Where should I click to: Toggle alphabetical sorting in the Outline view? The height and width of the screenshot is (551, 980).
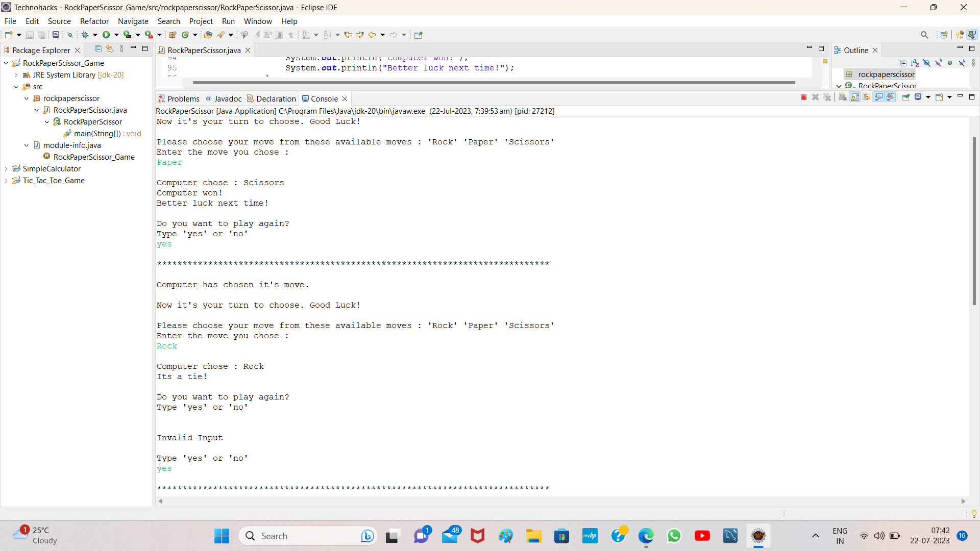pos(915,62)
